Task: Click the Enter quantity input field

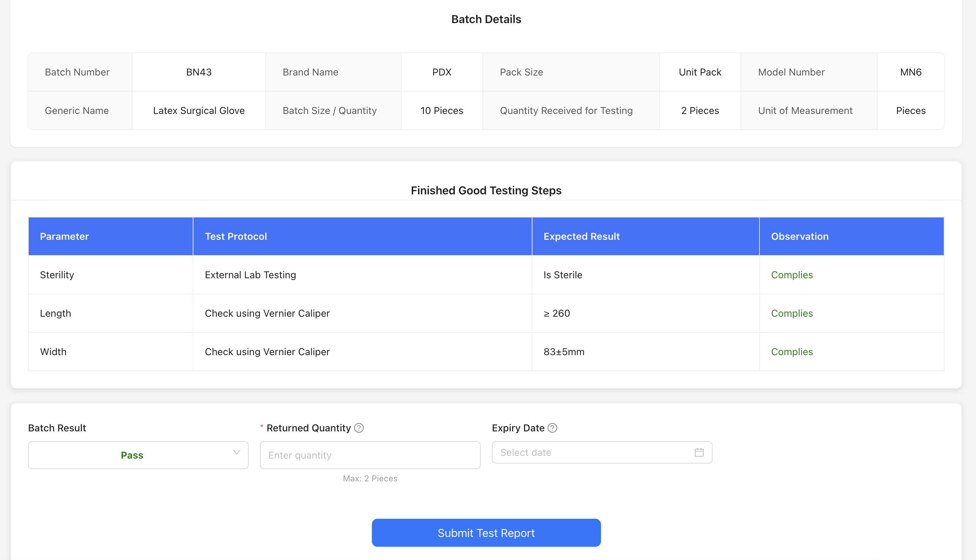Action: click(369, 455)
